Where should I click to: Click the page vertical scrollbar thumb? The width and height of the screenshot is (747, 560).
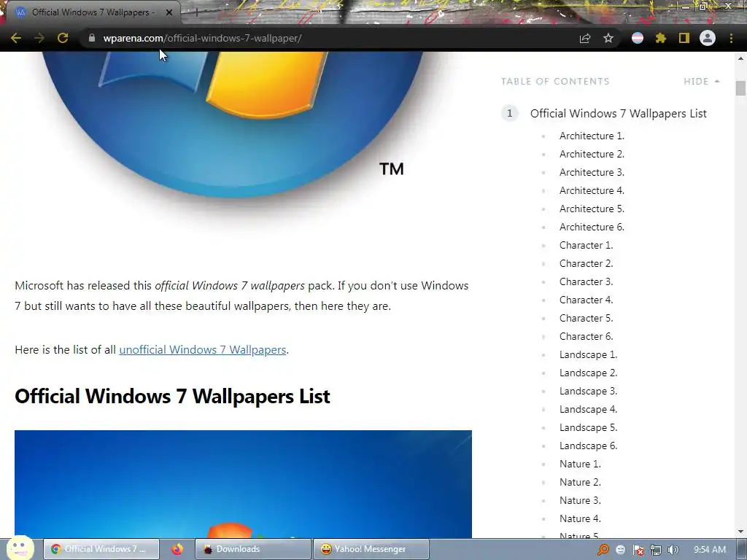[x=740, y=88]
